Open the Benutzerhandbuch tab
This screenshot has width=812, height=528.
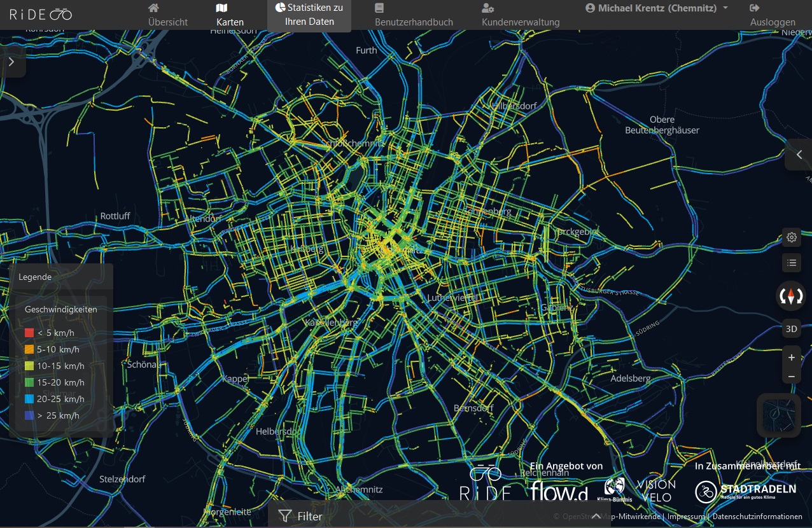coord(414,15)
